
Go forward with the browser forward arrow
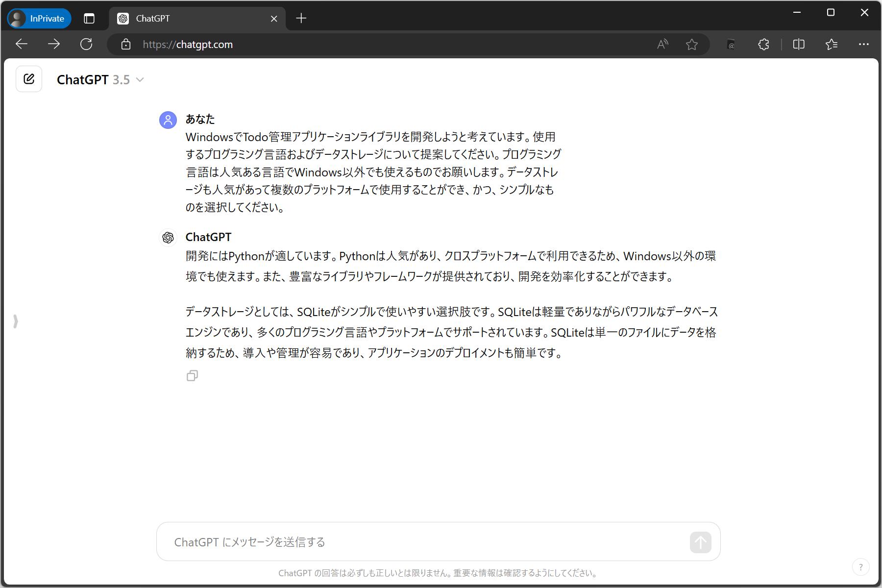coord(54,44)
